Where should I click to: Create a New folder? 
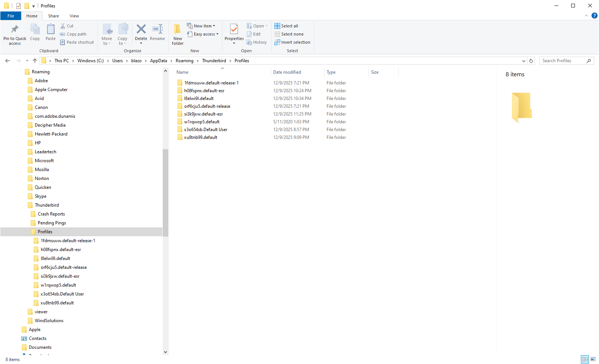click(x=178, y=34)
